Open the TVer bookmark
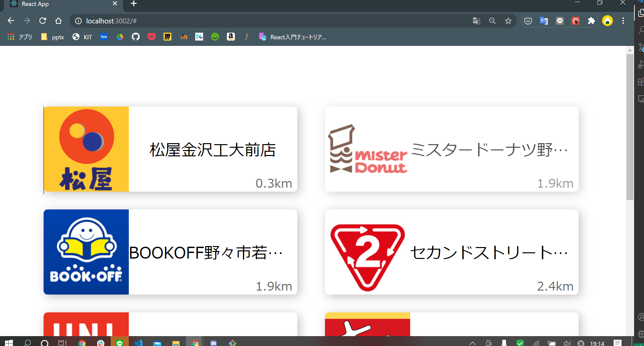Viewport: 644px width, 346px height. 199,37
